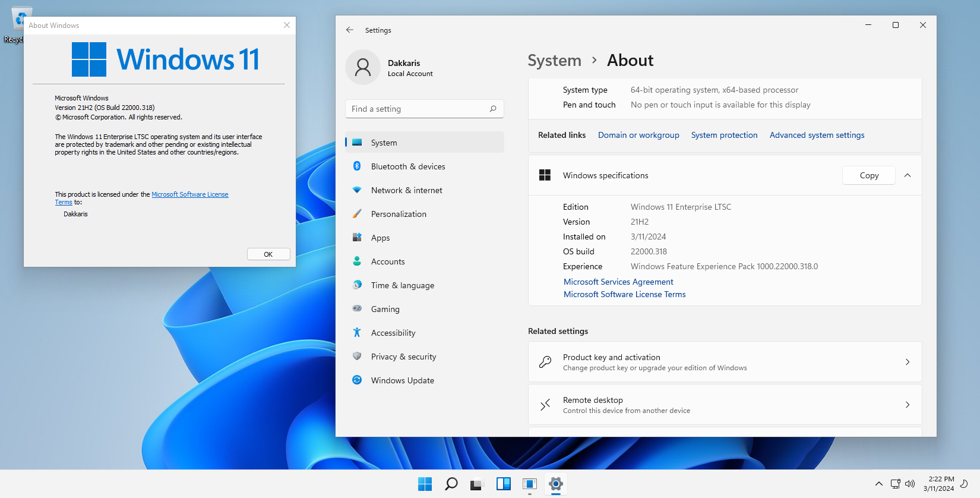Click the back arrow in Settings
The image size is (980, 498).
[350, 30]
